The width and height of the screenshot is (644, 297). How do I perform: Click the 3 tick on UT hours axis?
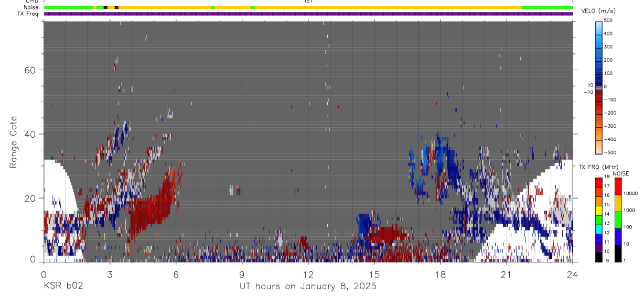110,274
